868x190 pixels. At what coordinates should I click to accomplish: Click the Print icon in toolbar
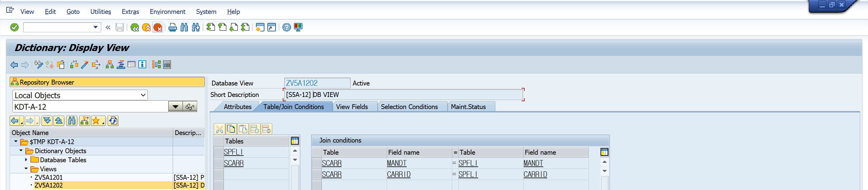click(172, 27)
